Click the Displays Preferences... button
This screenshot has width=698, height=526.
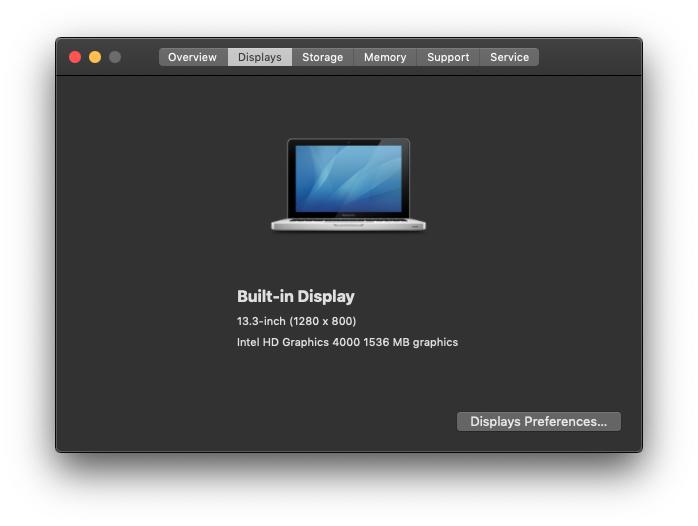(539, 421)
